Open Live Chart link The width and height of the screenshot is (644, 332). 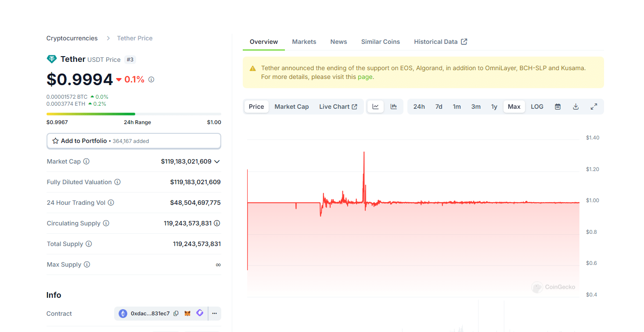coord(338,107)
